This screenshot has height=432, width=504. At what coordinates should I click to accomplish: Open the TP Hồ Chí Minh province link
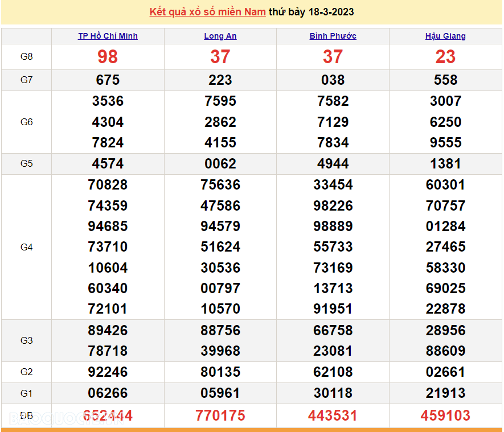point(108,36)
